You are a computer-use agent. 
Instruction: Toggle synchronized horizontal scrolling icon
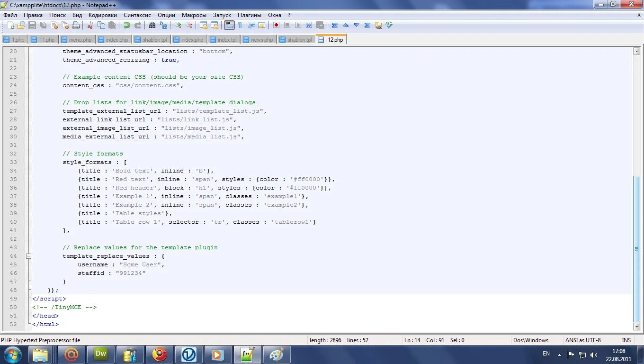click(215, 25)
